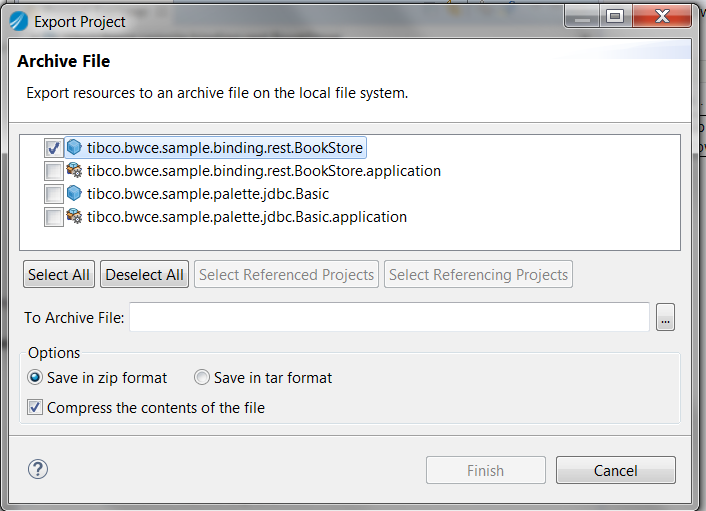Click the Export Project title bar icon
The image size is (706, 511).
tap(18, 21)
